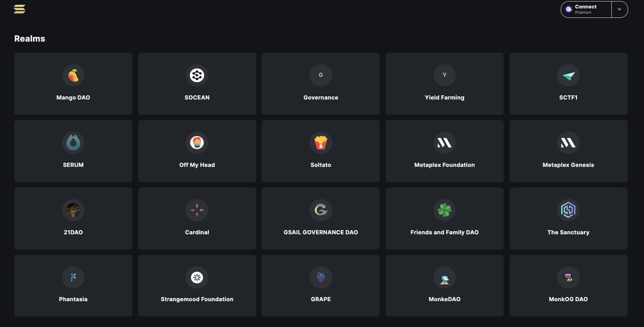This screenshot has width=644, height=327.
Task: Click the GRAPE grapes icon
Action: pos(321,278)
